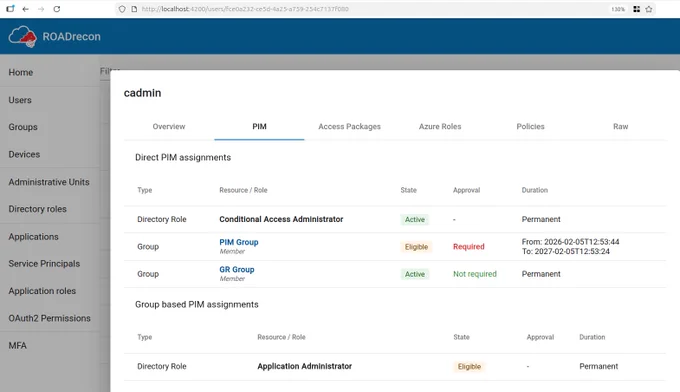Screen dimensions: 680x392
Task: Click the Resource / Role header in direct assignments table
Action: pyautogui.click(x=243, y=190)
